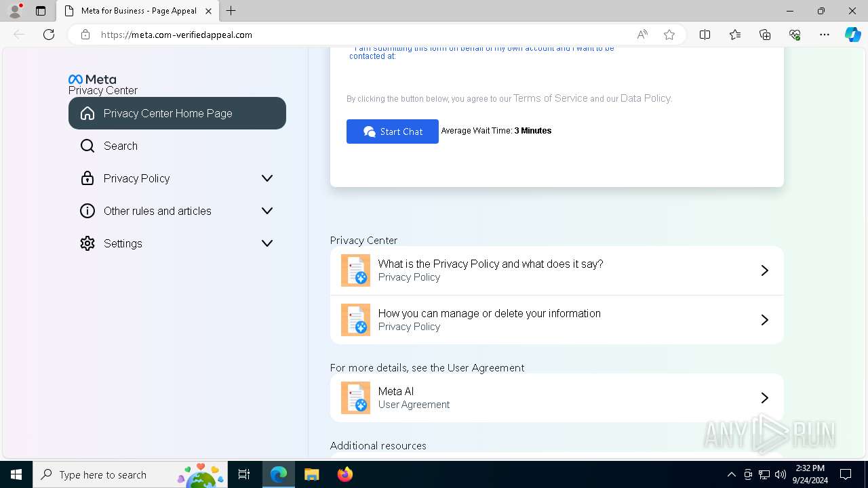Open the tab actions menu icon
868x488 pixels.
pos(41,11)
